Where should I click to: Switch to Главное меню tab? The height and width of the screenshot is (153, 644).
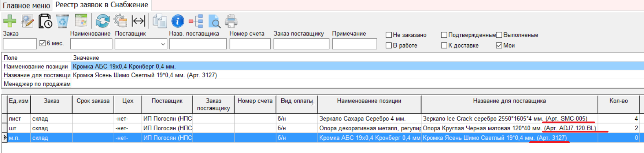point(26,5)
